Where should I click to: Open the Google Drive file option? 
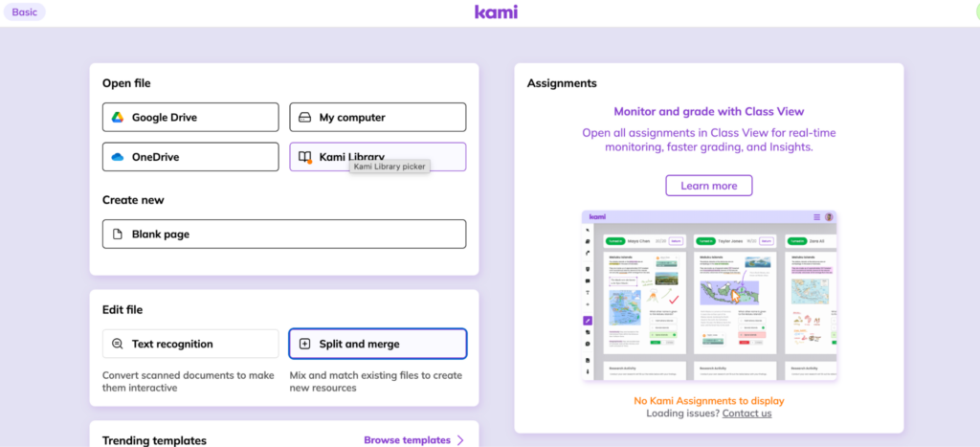[190, 118]
